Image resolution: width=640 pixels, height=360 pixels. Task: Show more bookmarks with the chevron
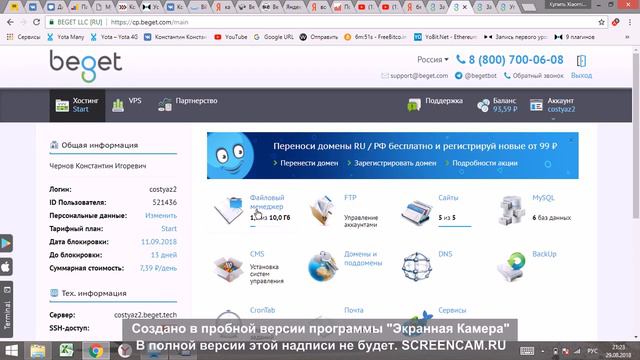pyautogui.click(x=627, y=37)
